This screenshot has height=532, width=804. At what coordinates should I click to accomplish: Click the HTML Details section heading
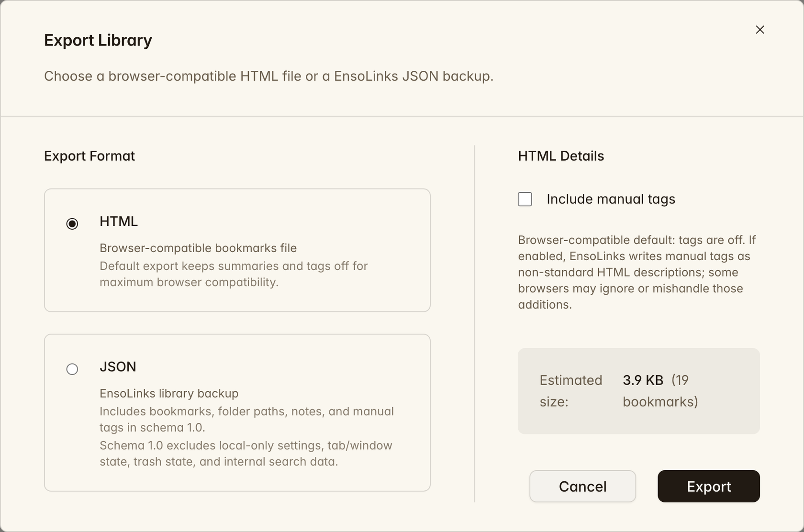(561, 156)
